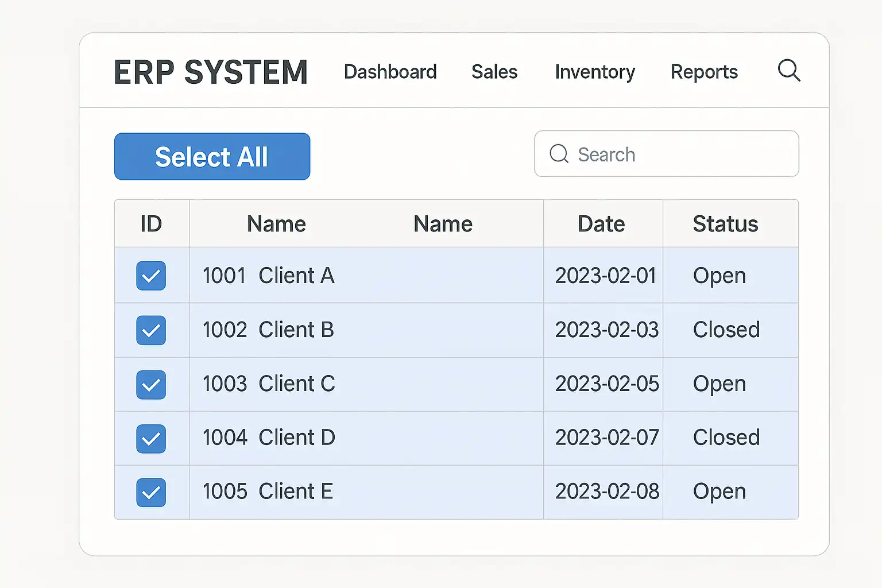Click the magnifier icon in top navigation
Image resolution: width=882 pixels, height=588 pixels.
coord(788,71)
